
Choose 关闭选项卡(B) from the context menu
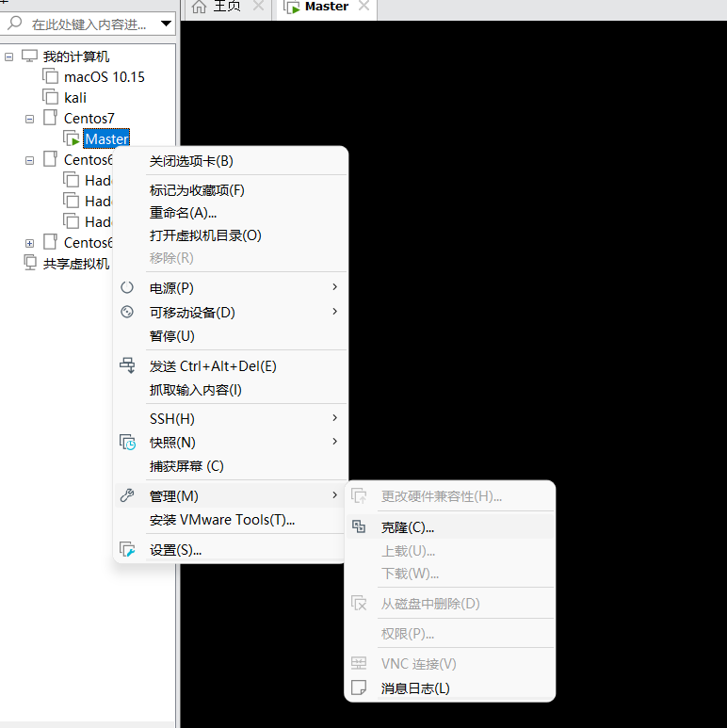pyautogui.click(x=231, y=161)
